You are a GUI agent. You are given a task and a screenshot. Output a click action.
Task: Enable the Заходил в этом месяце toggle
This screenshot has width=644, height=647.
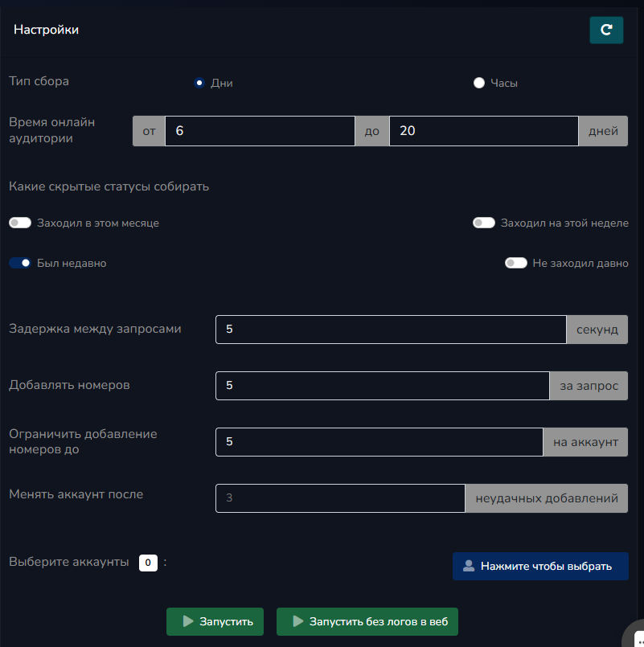(19, 222)
